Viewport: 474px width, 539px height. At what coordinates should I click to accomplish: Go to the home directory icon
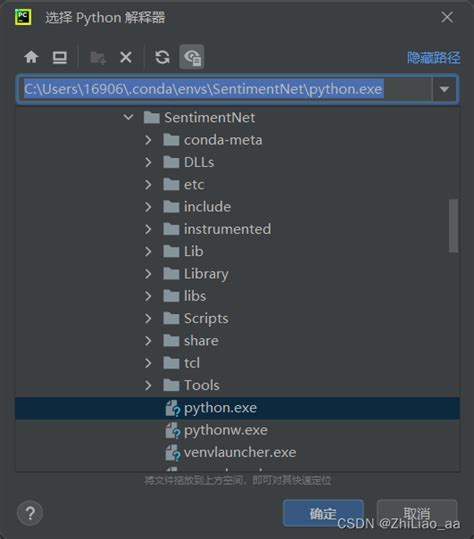point(31,57)
